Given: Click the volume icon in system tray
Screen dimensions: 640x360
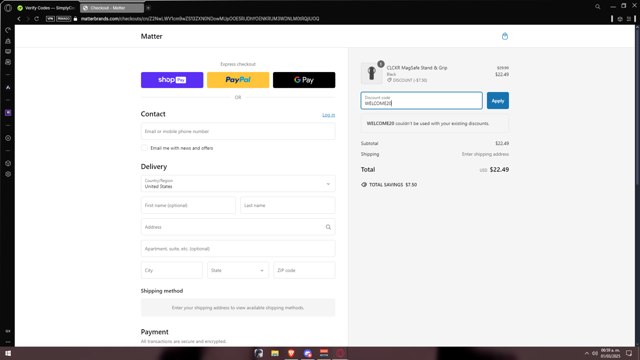Looking at the screenshot, I should click(x=595, y=353).
